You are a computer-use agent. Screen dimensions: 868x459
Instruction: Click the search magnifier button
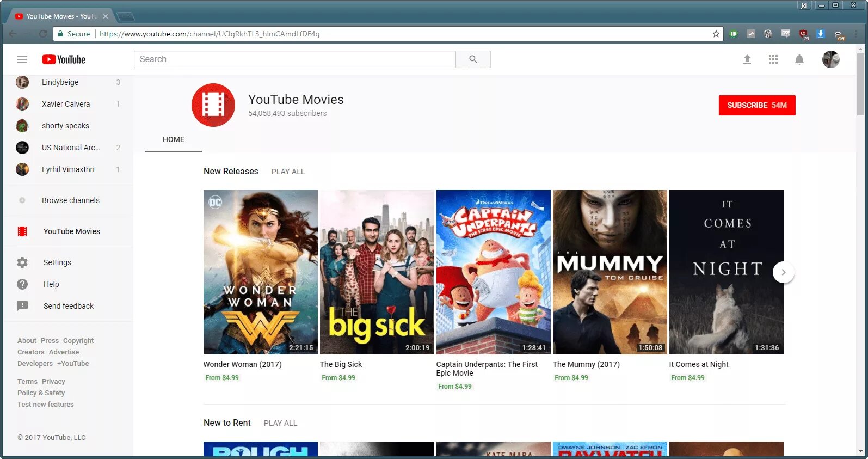tap(473, 59)
